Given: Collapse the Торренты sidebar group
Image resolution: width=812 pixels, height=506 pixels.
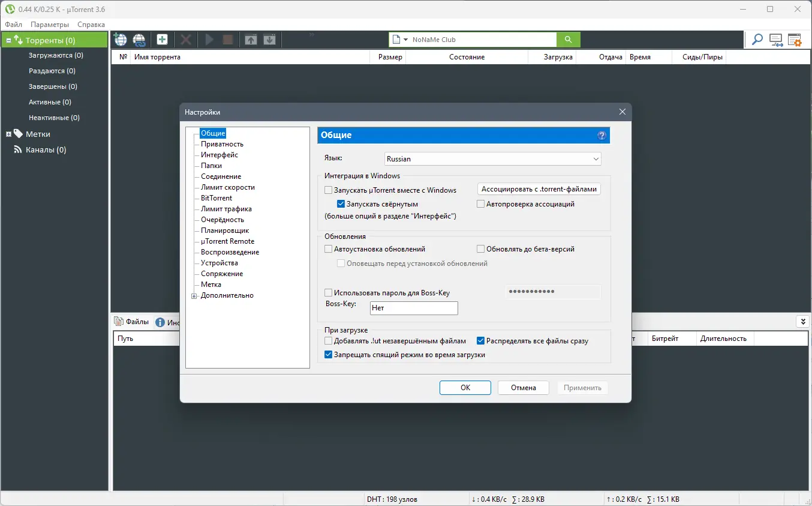Looking at the screenshot, I should 8,41.
